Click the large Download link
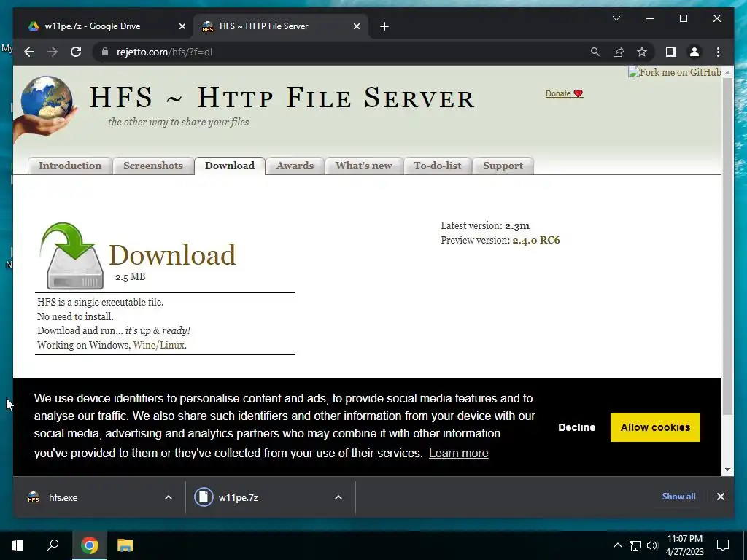Screen dimensions: 747x560 (172, 254)
